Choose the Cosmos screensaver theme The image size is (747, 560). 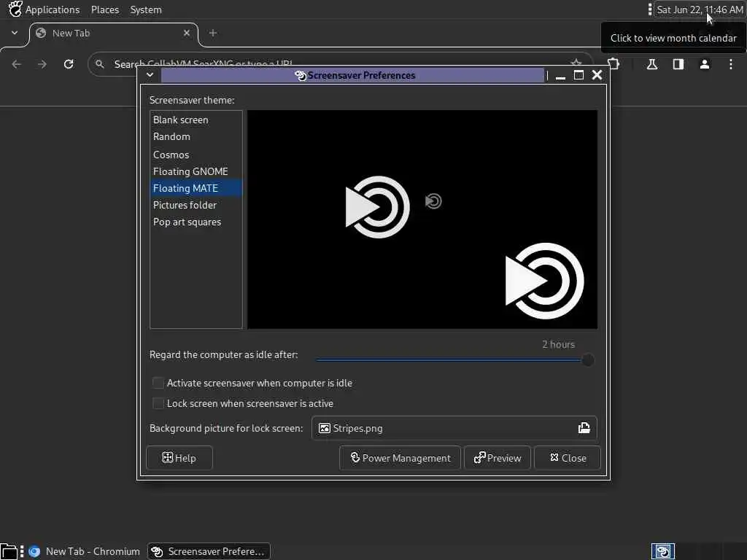pos(196,155)
